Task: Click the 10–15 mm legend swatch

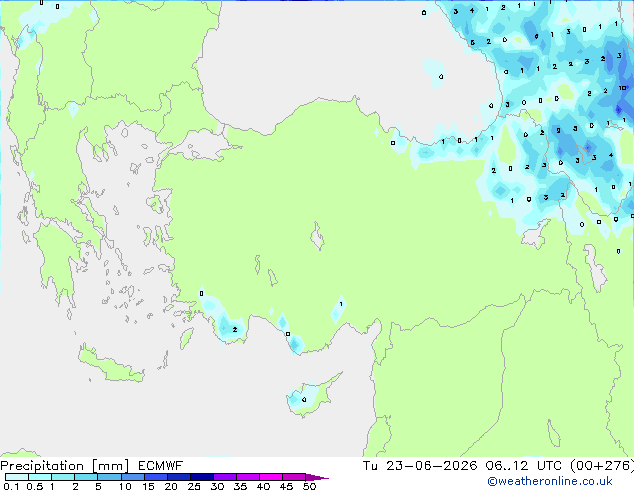Action: click(133, 477)
